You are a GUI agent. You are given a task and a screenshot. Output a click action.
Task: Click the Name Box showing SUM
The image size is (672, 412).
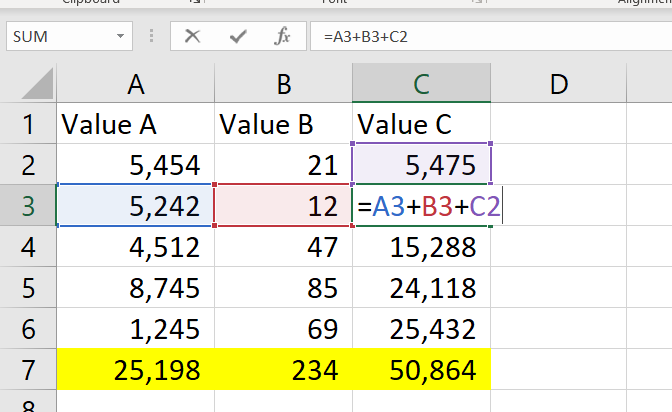[58, 37]
